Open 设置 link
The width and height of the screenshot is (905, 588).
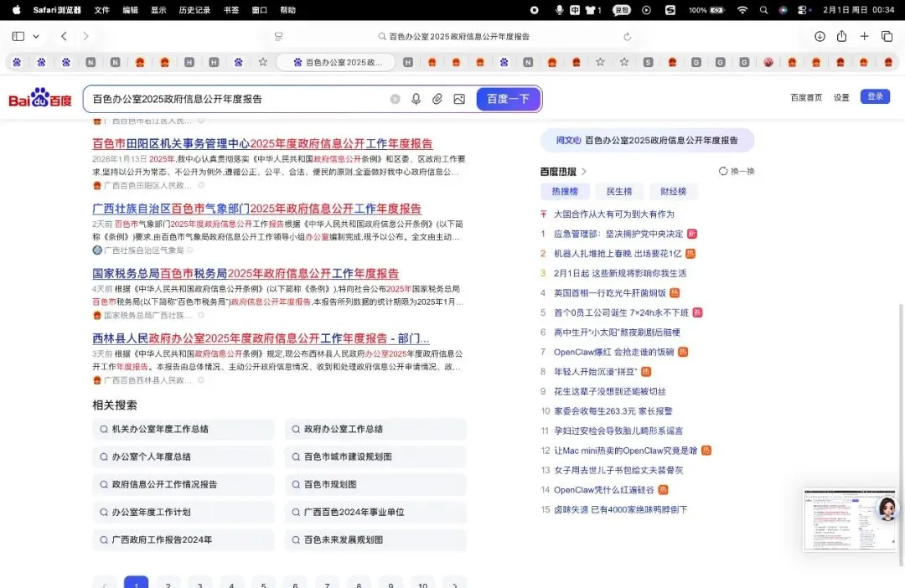[841, 97]
